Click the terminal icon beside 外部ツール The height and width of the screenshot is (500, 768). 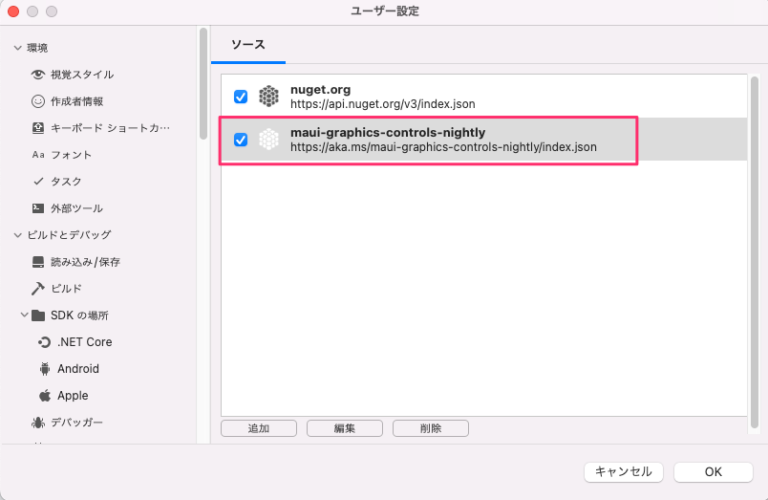[x=38, y=208]
